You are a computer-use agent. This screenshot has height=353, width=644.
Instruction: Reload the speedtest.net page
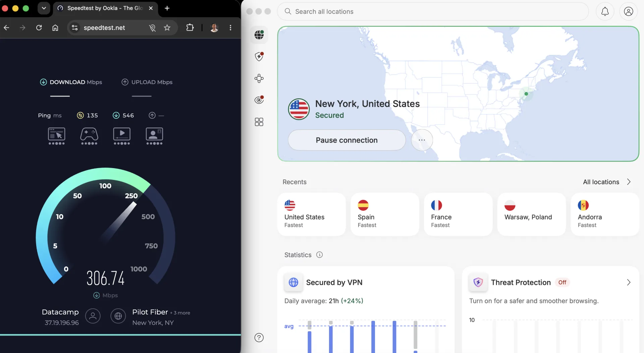(x=39, y=28)
